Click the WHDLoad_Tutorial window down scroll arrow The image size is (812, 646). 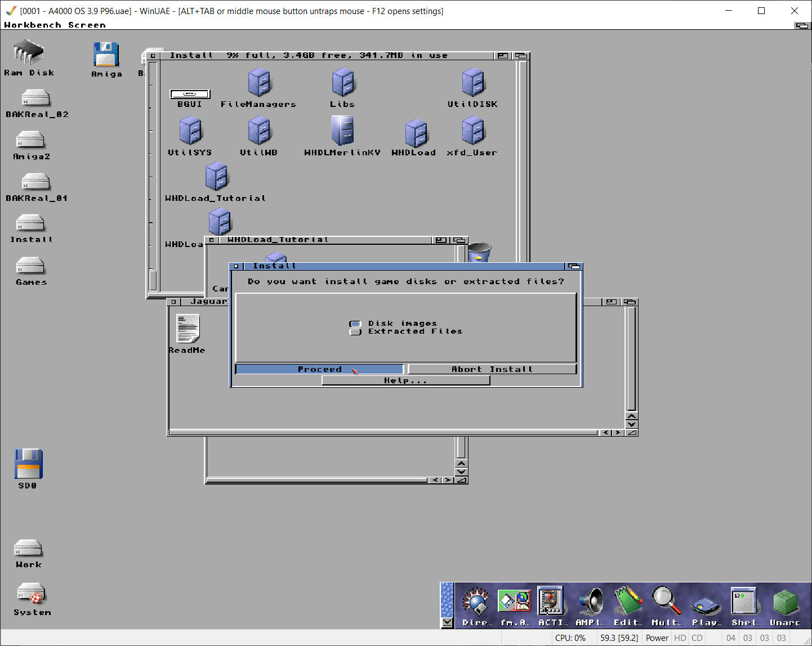(461, 472)
